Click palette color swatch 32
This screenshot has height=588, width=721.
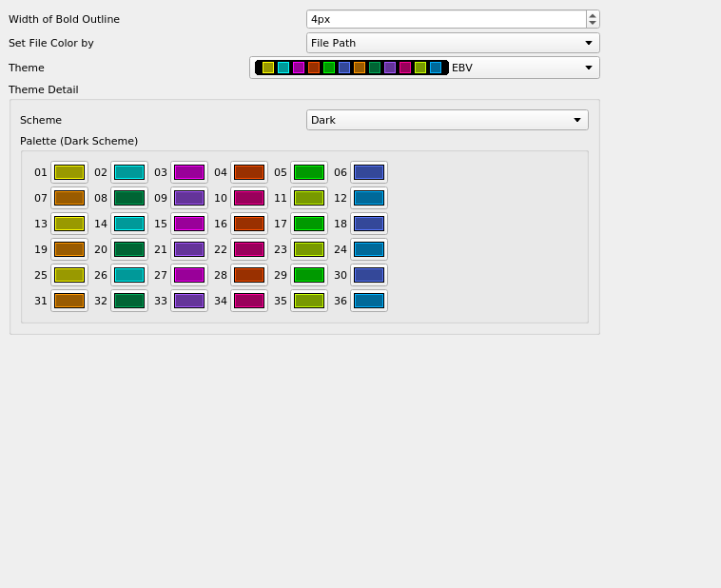point(129,301)
